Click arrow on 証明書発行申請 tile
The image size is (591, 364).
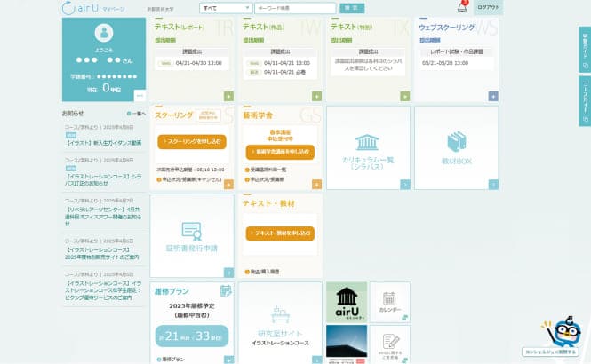click(228, 273)
